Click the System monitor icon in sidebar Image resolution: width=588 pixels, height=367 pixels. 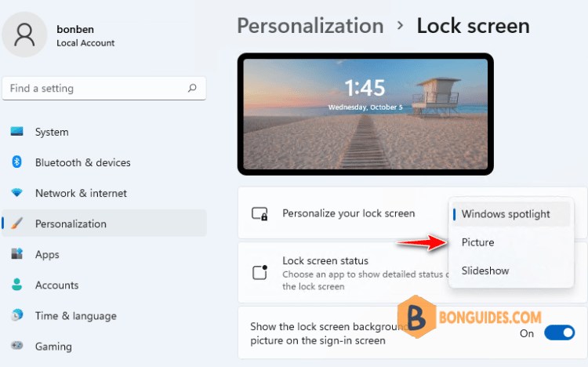coord(17,132)
